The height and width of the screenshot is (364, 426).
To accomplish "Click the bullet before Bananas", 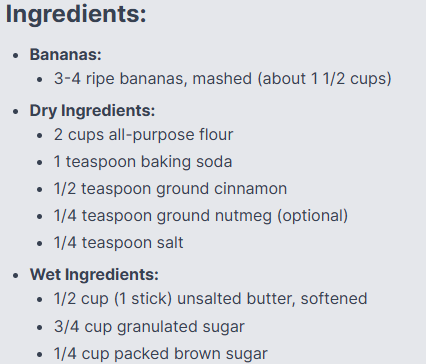I will [x=16, y=55].
